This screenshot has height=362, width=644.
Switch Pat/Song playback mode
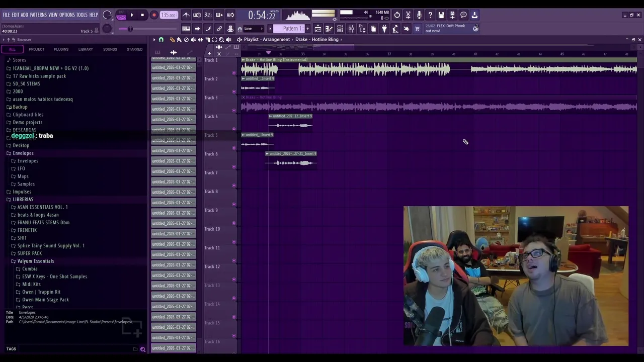coord(121,15)
